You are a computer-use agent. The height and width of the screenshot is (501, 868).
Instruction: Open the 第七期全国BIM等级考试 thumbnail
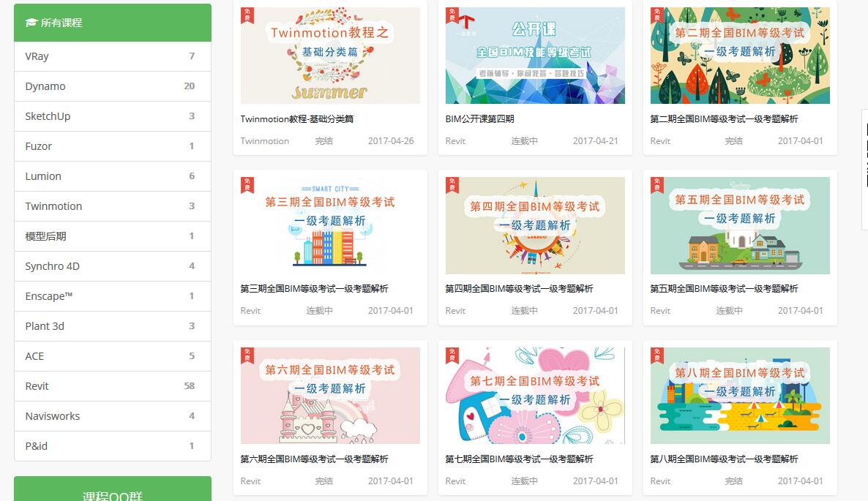click(535, 396)
